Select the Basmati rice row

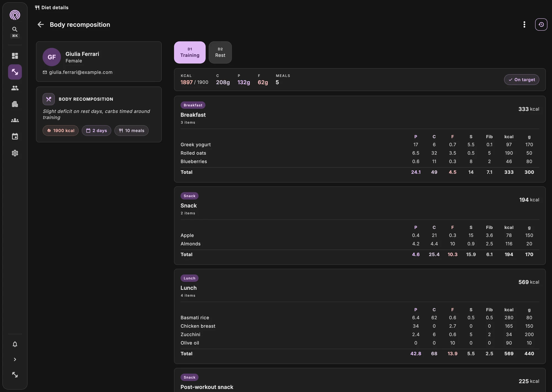point(360,318)
